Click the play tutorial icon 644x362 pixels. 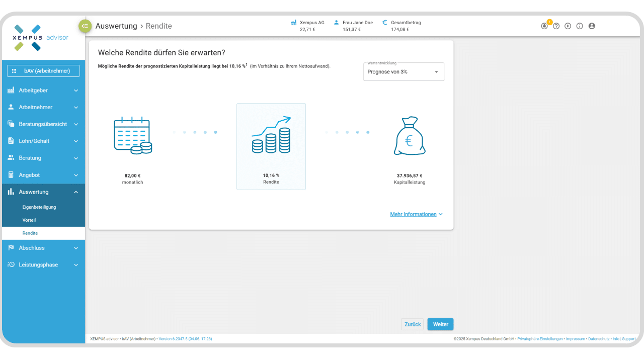click(x=568, y=26)
